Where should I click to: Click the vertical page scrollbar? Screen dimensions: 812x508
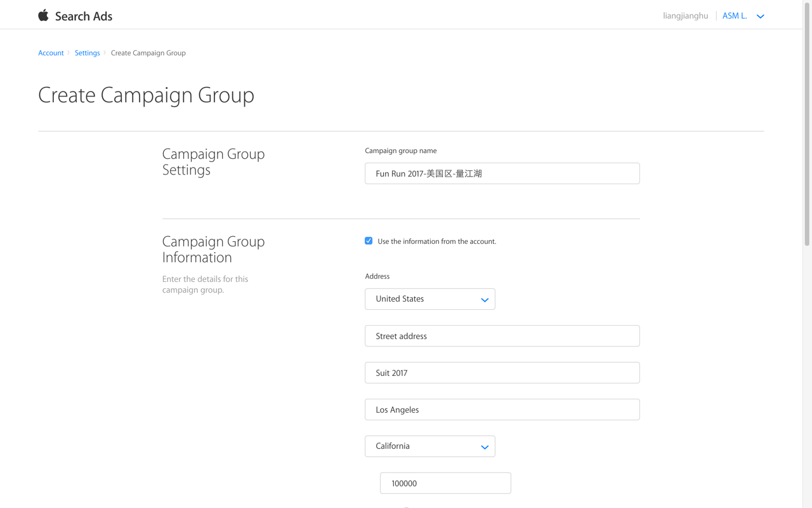tap(807, 127)
